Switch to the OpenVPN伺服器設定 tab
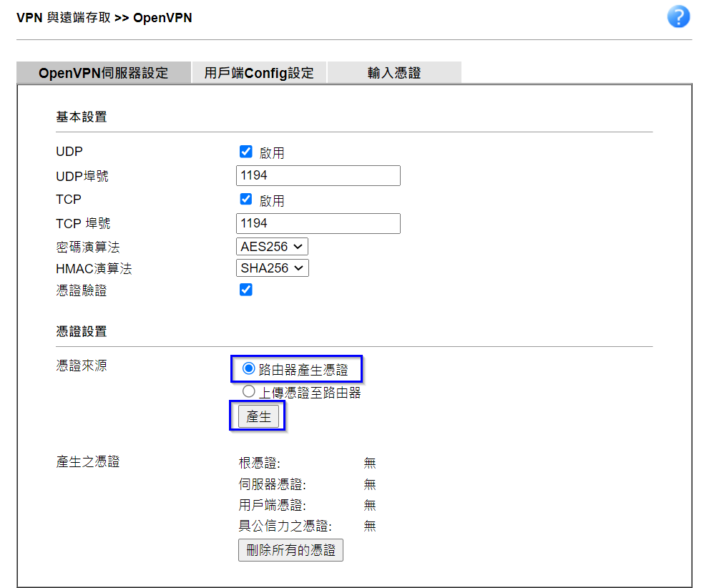Screen dimensions: 709x588 104,73
